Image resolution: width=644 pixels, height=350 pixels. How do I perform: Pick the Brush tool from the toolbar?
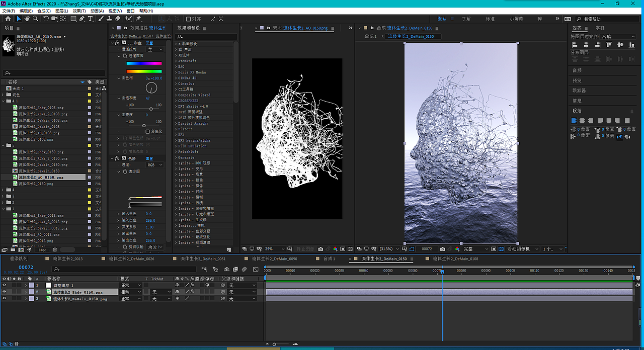tap(101, 19)
